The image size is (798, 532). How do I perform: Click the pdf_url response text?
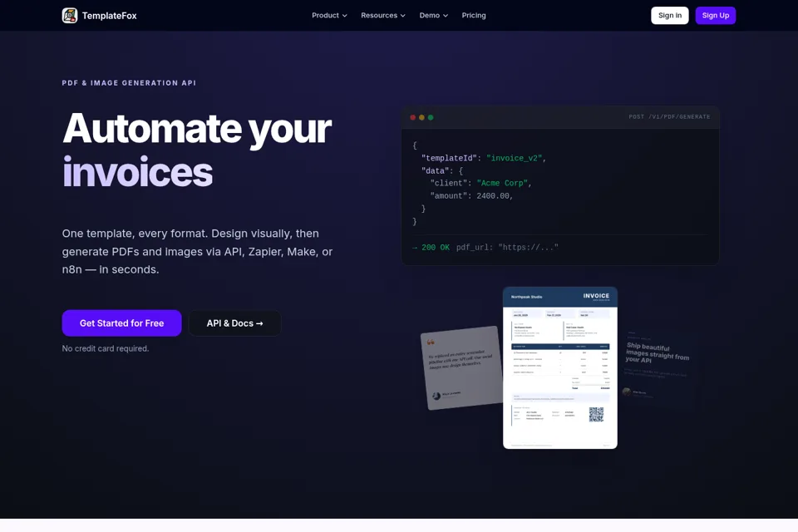pos(507,248)
